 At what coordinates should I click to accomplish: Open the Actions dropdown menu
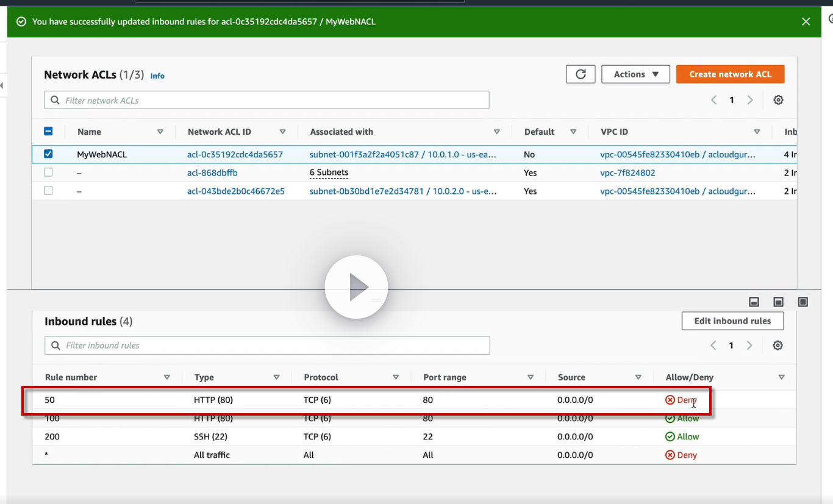[635, 74]
